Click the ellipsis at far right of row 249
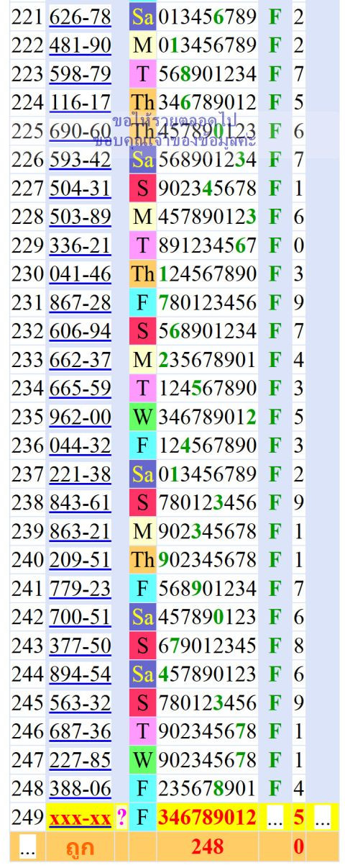Image resolution: width=345 pixels, height=868 pixels. (322, 818)
